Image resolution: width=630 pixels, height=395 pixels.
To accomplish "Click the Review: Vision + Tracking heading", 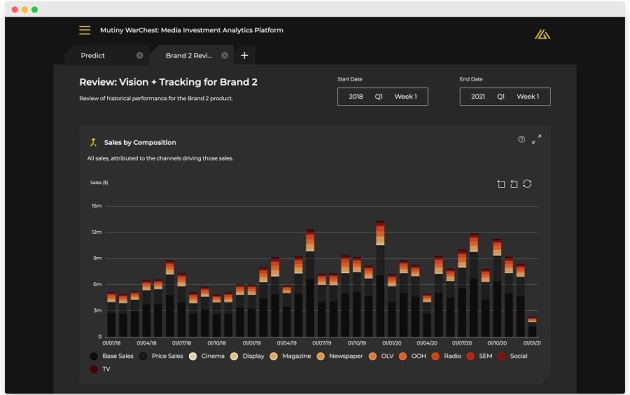I will click(x=168, y=82).
